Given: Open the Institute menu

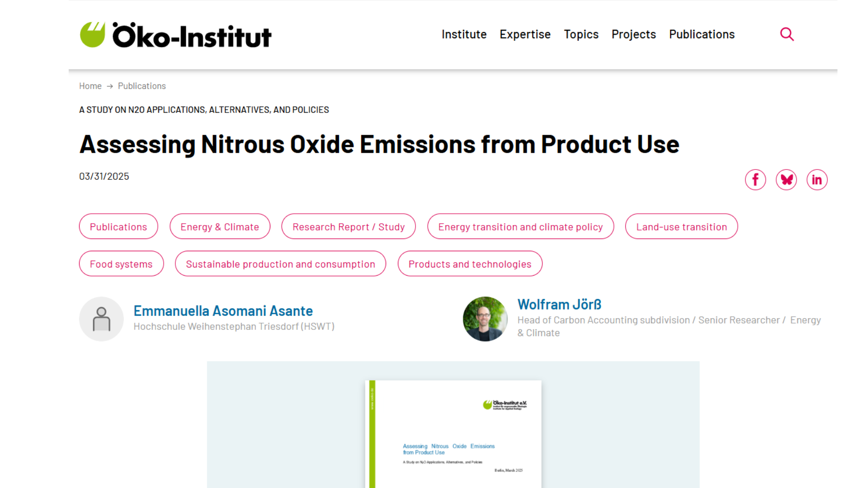Looking at the screenshot, I should tap(464, 34).
